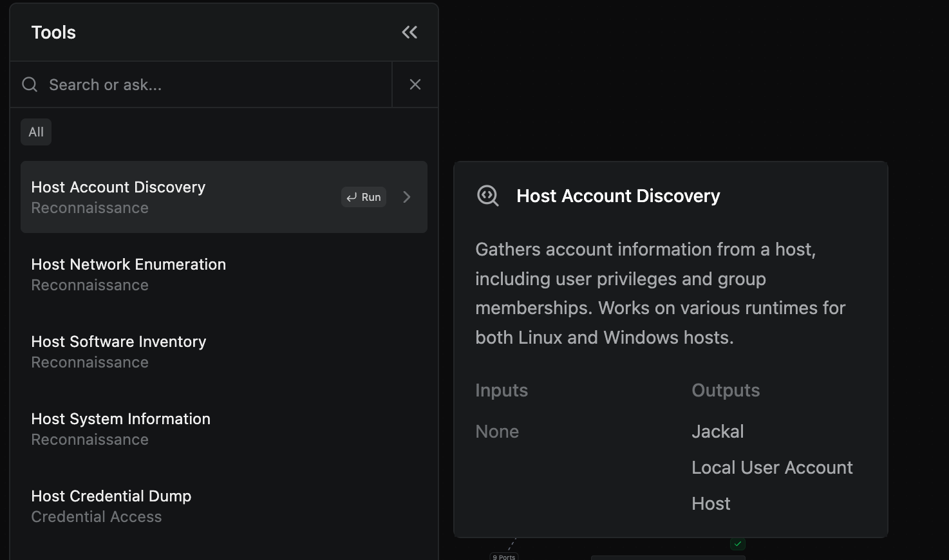
Task: Click the Outputs column header
Action: click(x=726, y=390)
